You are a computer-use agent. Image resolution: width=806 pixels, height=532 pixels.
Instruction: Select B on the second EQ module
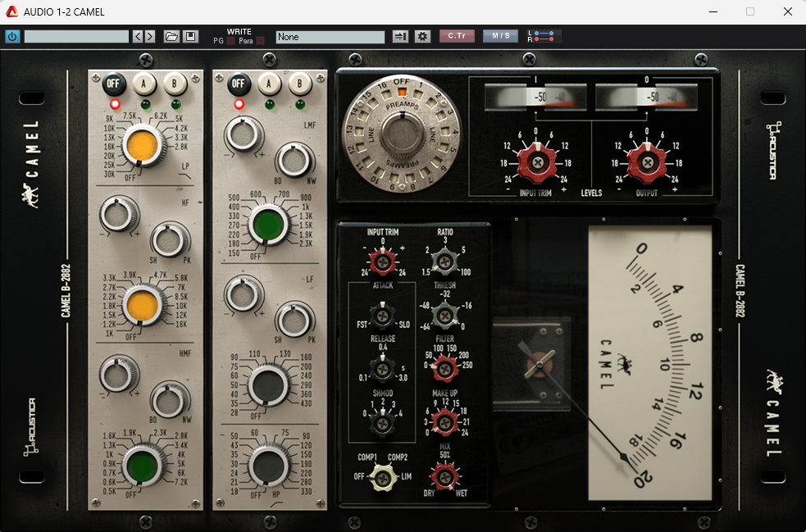click(299, 84)
